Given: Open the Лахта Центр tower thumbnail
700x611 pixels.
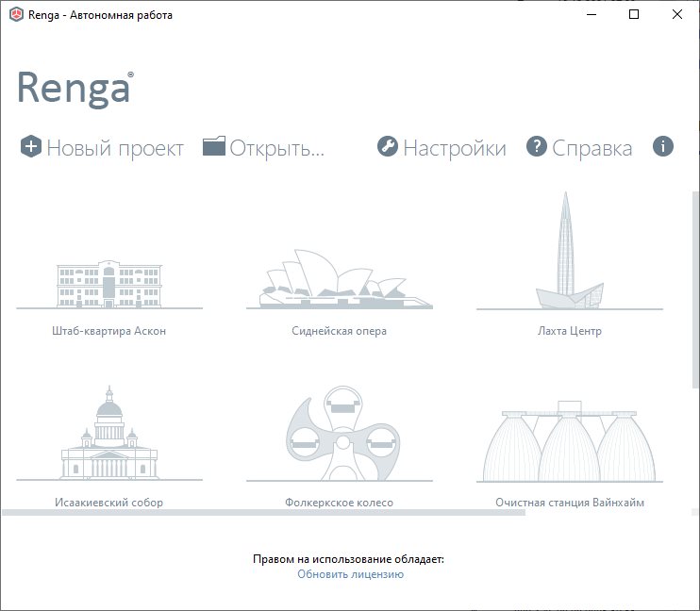Looking at the screenshot, I should [570, 251].
